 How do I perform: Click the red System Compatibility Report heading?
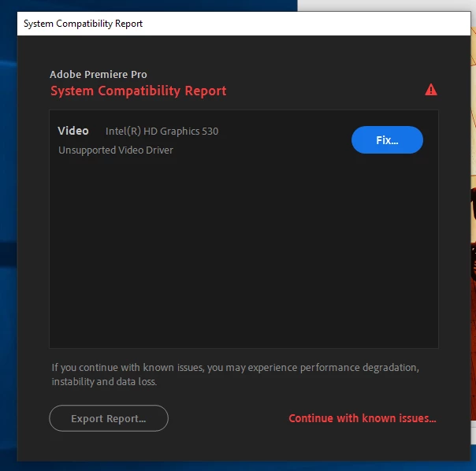[139, 91]
